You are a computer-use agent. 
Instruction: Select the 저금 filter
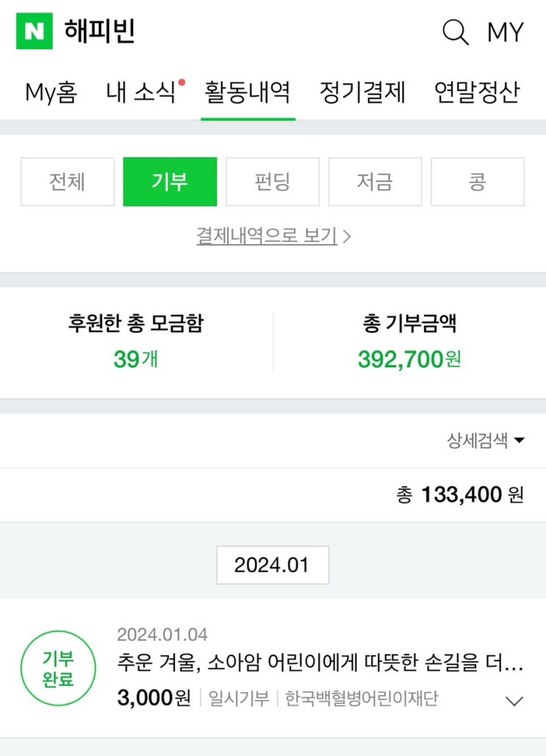pos(375,181)
